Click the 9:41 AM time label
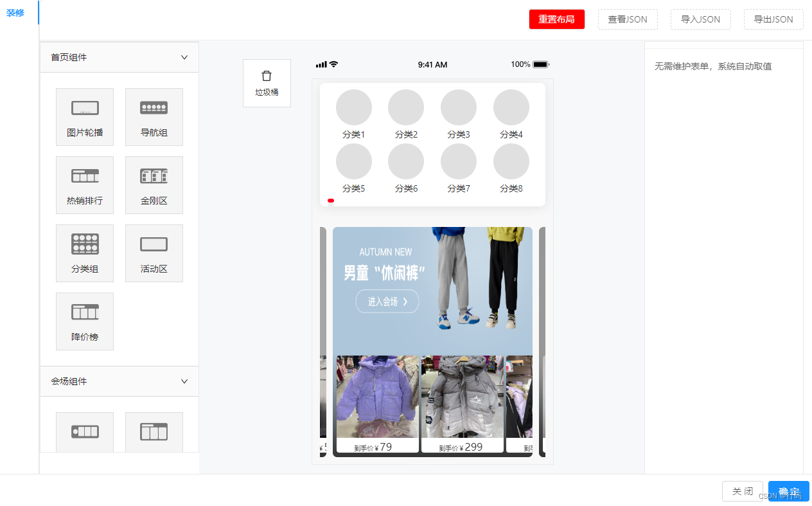Image resolution: width=812 pixels, height=506 pixels. (432, 64)
